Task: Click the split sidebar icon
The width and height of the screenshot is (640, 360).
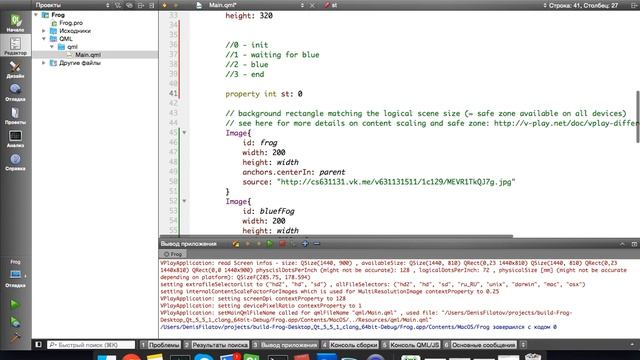Action: 141,5
